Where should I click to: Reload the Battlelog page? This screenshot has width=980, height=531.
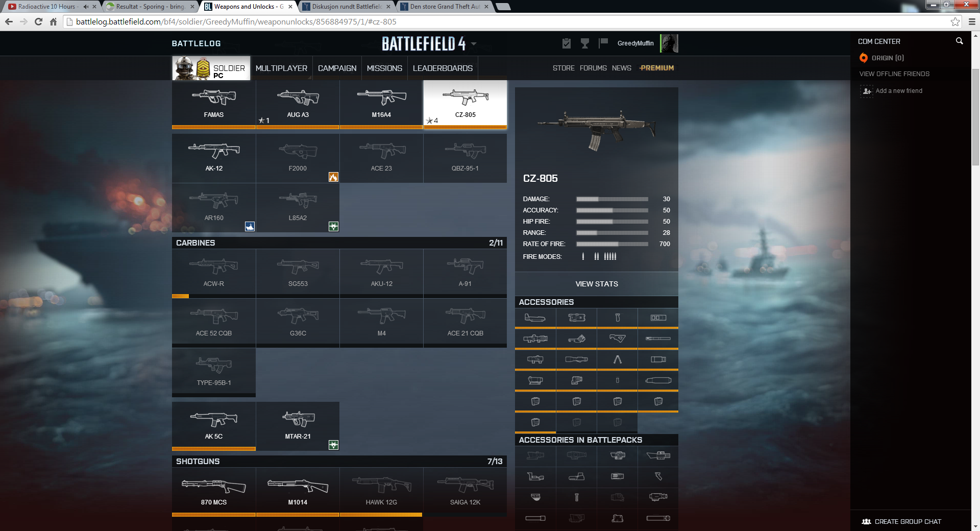38,21
